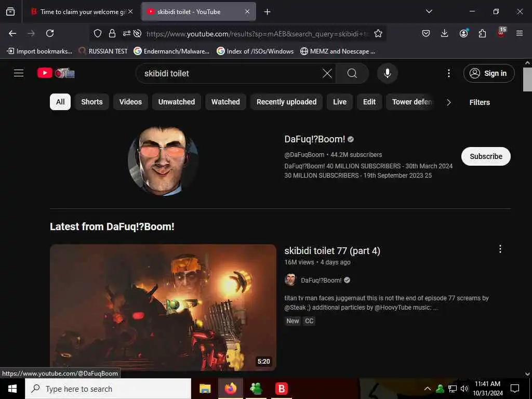Viewport: 532px width, 399px height.
Task: Select the Live filter chip
Action: pos(340,102)
